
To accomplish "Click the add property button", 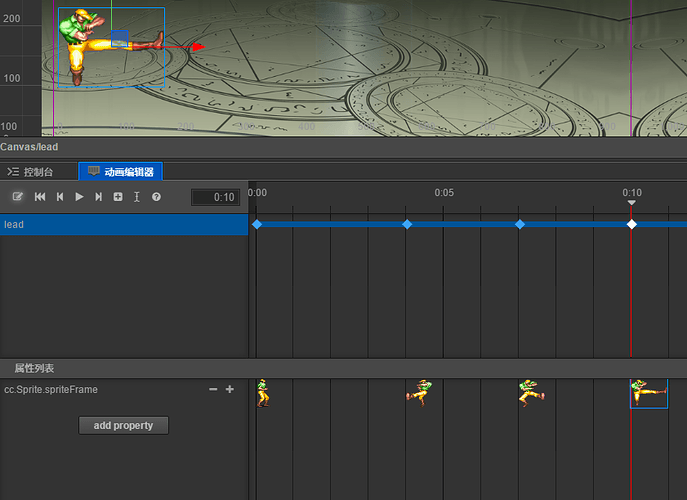I will pyautogui.click(x=124, y=426).
